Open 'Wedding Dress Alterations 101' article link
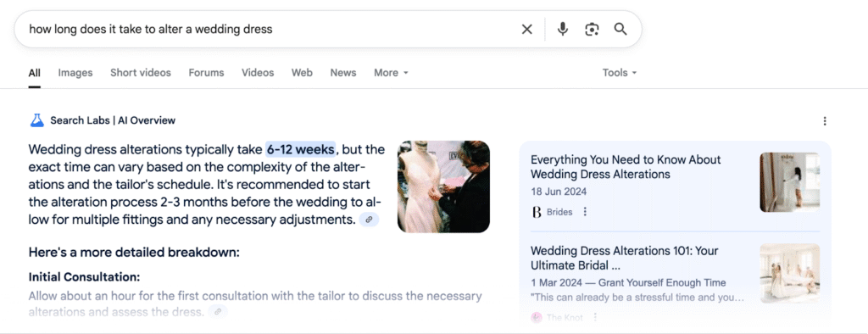 coord(625,258)
